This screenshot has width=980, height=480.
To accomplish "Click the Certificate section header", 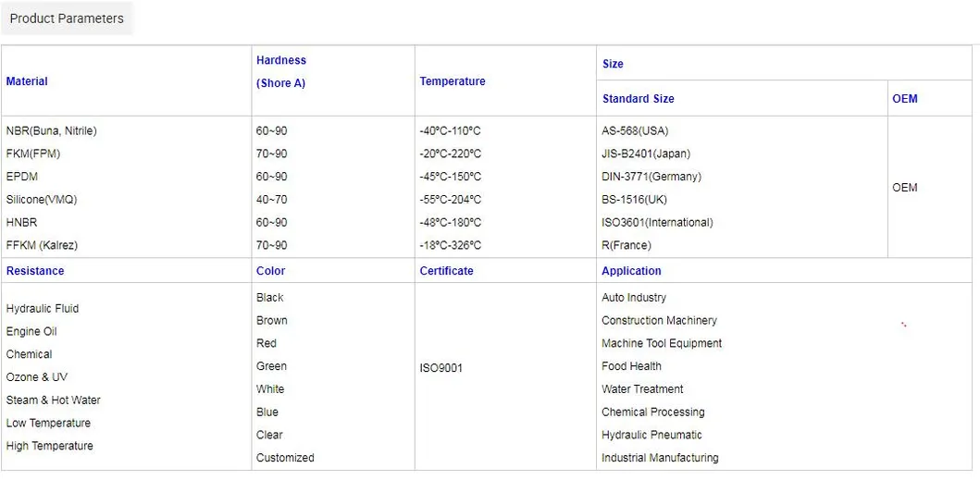I will [446, 271].
